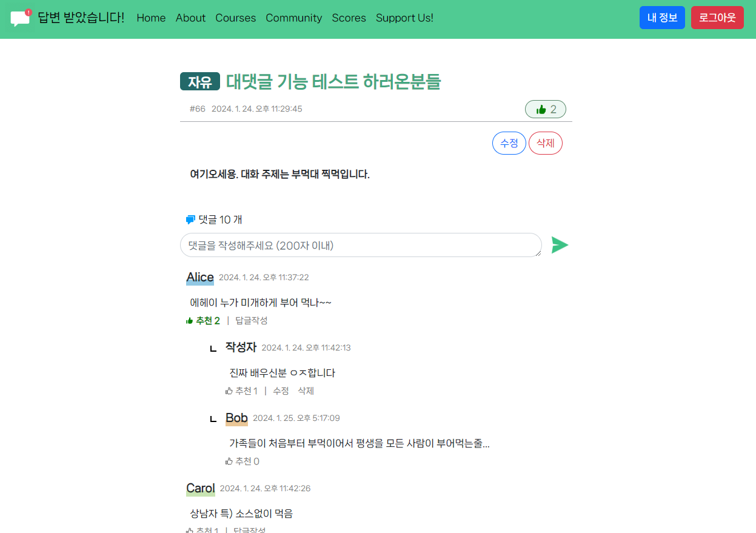Click the chat bubble logo icon
Viewport: 756px width, 533px height.
point(21,18)
